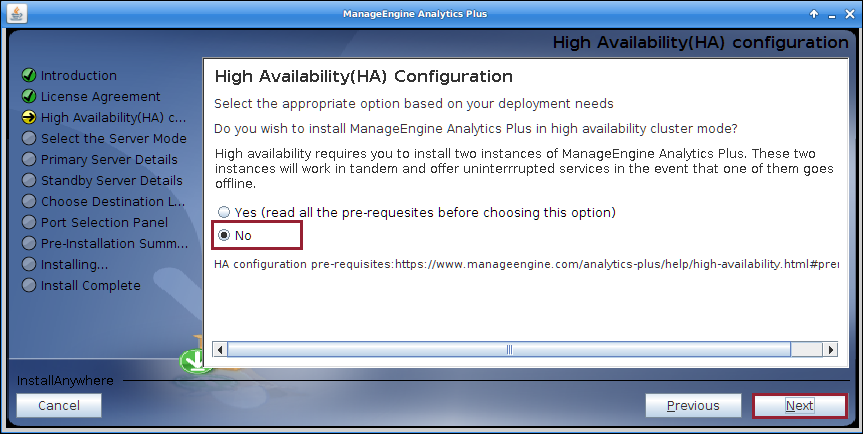Click Next to continue installation

coord(799,405)
